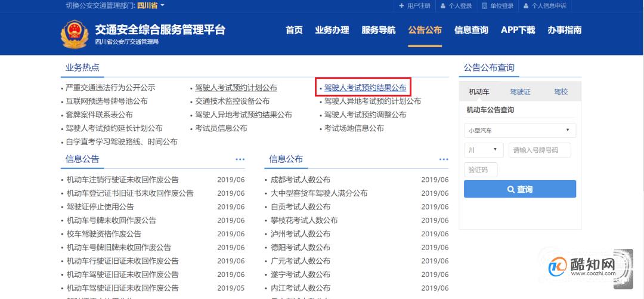Open 成都考试人数公布
The height and width of the screenshot is (299, 644).
tap(300, 180)
